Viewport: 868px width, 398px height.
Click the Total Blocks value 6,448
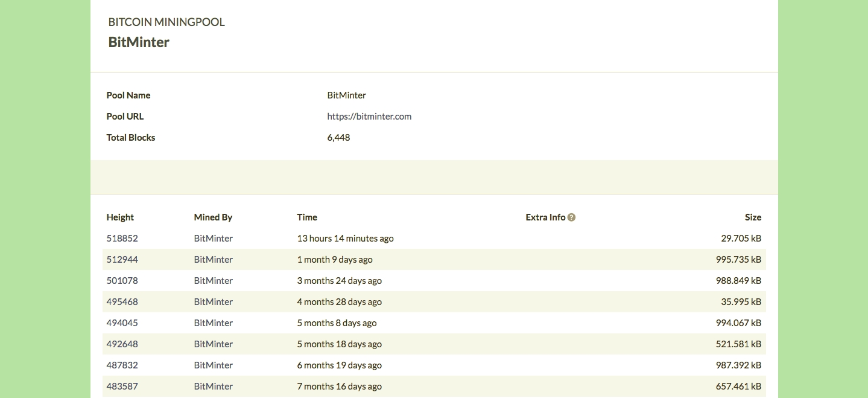tap(338, 138)
